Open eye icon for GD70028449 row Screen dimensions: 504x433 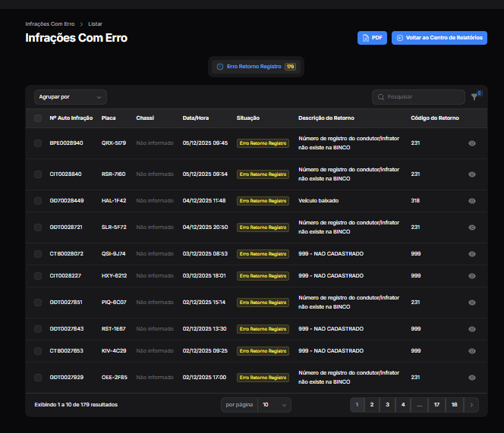pyautogui.click(x=471, y=201)
